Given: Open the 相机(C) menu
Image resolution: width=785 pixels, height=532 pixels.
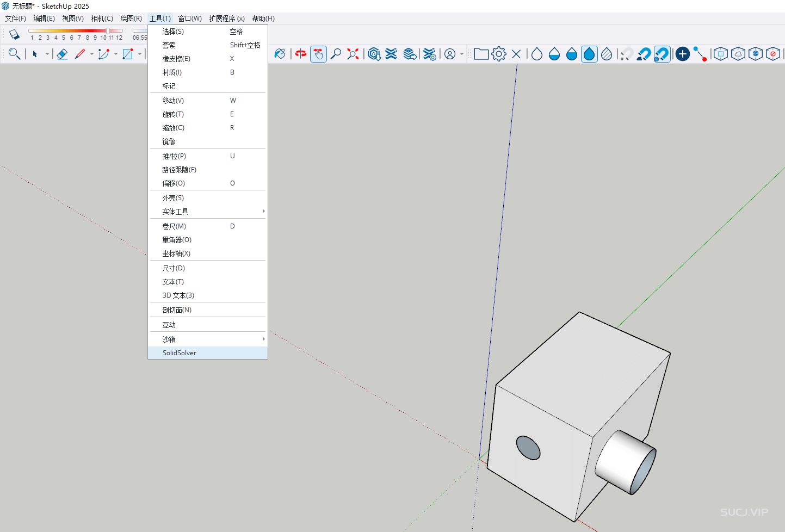Looking at the screenshot, I should 102,18.
